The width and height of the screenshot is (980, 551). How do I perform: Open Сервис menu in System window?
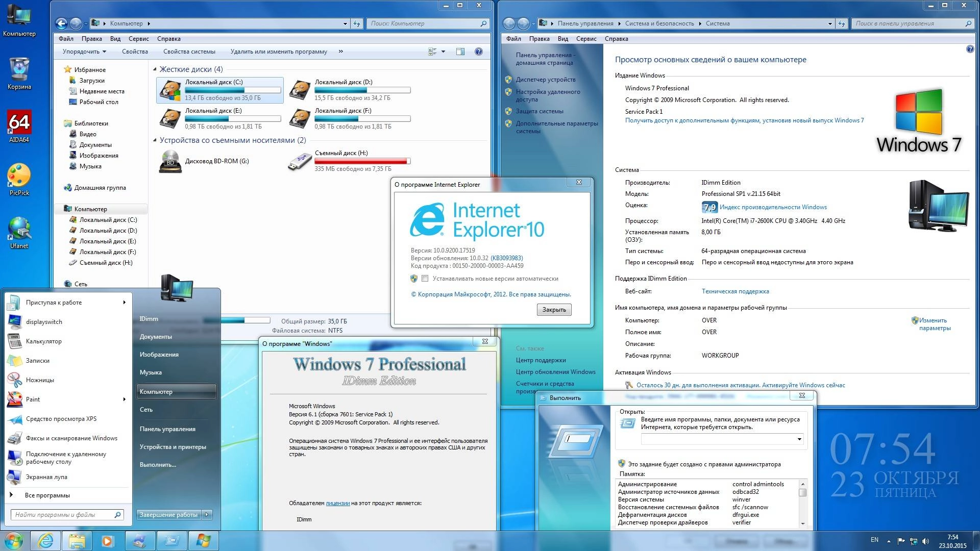pos(586,39)
